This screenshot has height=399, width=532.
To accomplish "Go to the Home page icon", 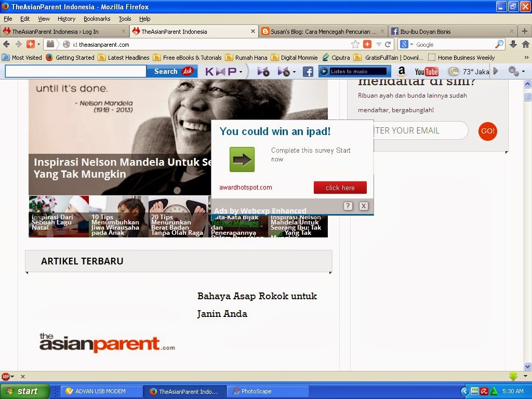I will 526,44.
